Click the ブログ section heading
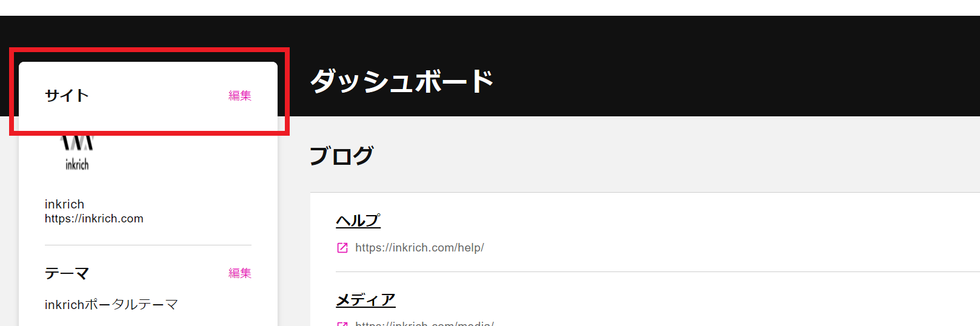Viewport: 980px width, 326px height. (341, 156)
